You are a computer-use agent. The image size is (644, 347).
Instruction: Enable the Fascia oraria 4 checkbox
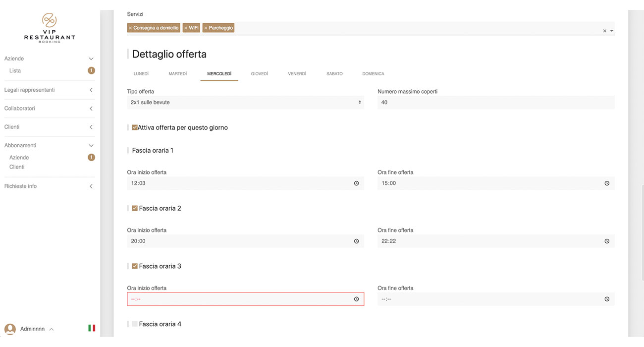coord(135,324)
